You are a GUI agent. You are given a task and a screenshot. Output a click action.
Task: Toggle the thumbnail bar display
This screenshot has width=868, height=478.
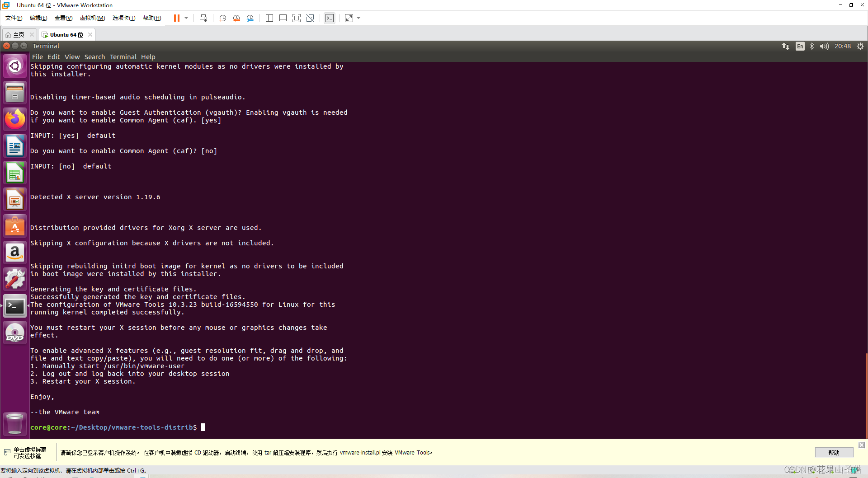[x=283, y=18]
